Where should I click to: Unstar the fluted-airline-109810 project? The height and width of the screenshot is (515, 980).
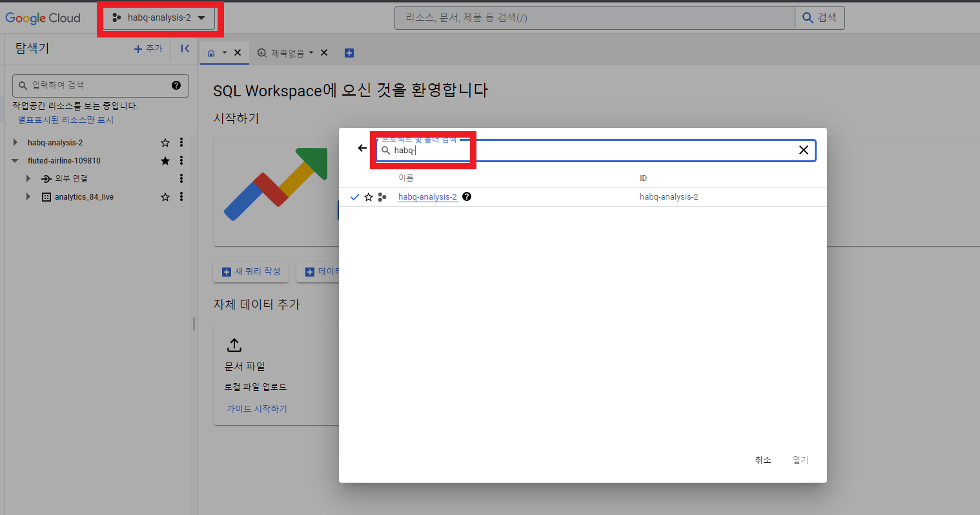(x=165, y=161)
